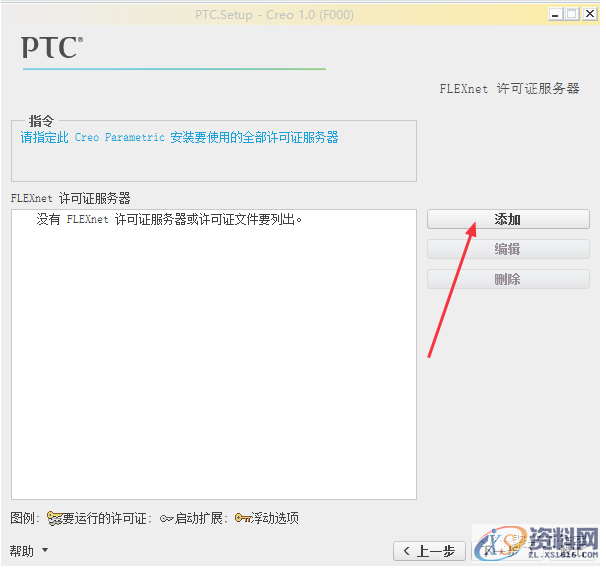Click the 要运行的许可证 legend text
Viewport: 606px width, 568px height.
pyautogui.click(x=104, y=518)
